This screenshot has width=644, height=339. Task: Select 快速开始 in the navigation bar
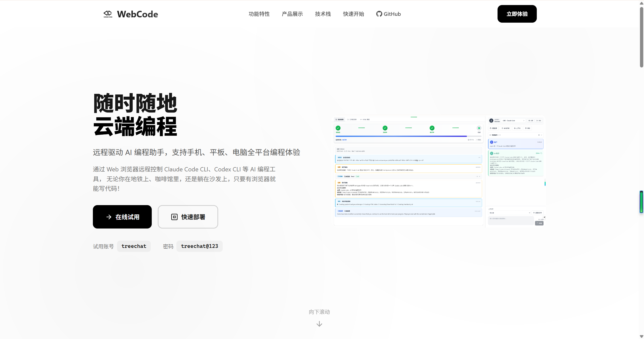pos(353,14)
